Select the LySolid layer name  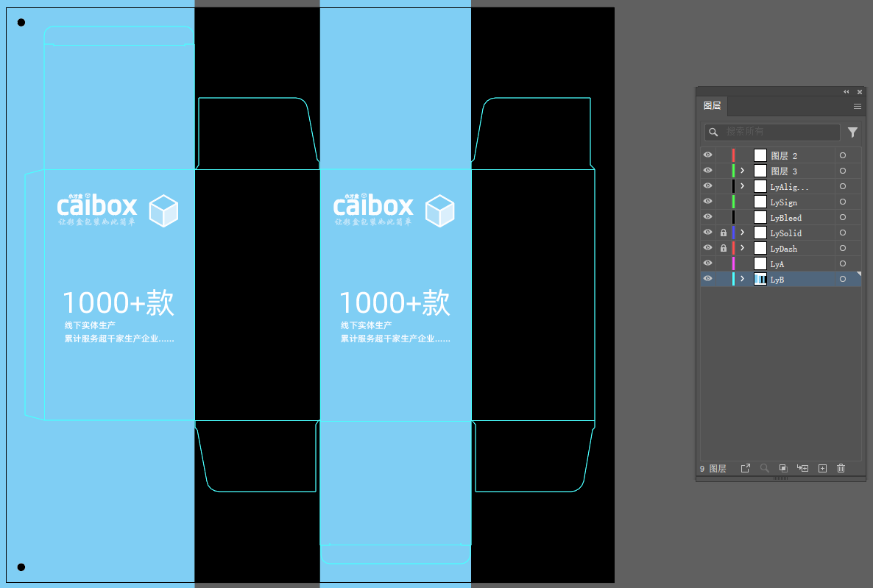coord(785,233)
